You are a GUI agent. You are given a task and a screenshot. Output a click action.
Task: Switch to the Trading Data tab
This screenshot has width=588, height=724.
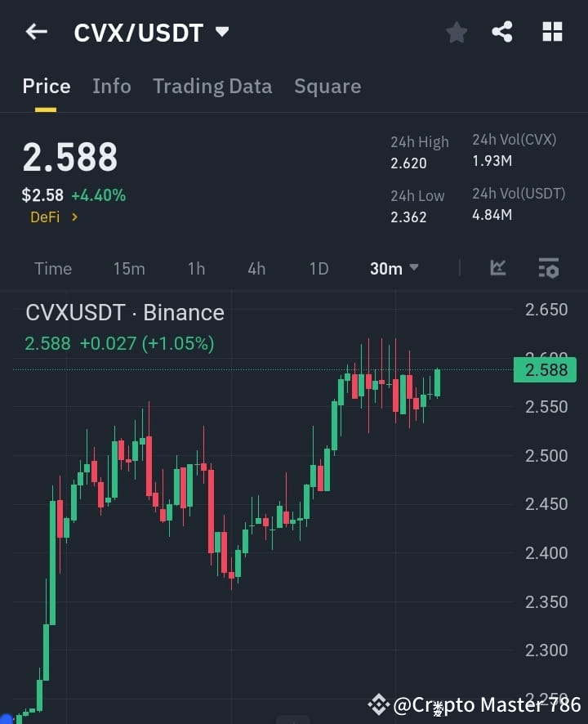(212, 86)
